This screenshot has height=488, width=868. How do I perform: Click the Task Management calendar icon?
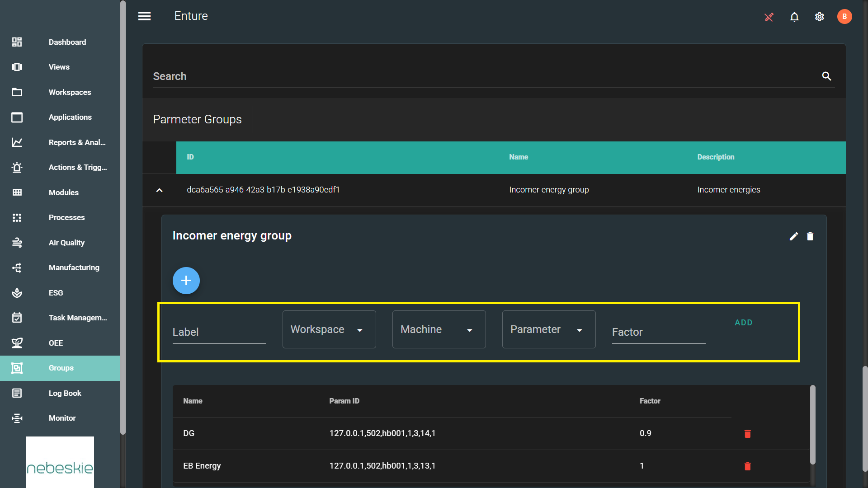click(17, 318)
